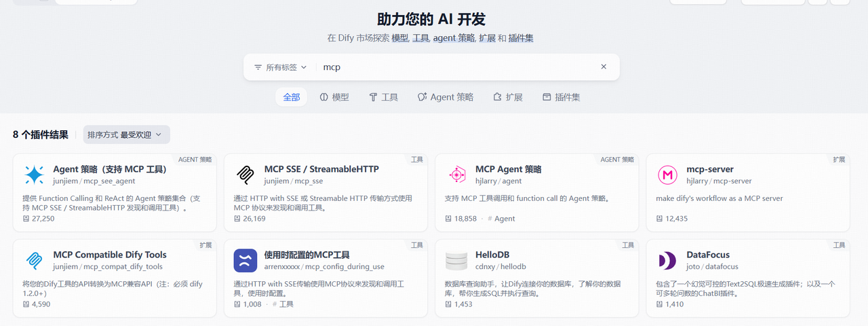Open the MCP Agent 策略 plugin title
Viewport: 868px width, 326px height.
click(509, 169)
